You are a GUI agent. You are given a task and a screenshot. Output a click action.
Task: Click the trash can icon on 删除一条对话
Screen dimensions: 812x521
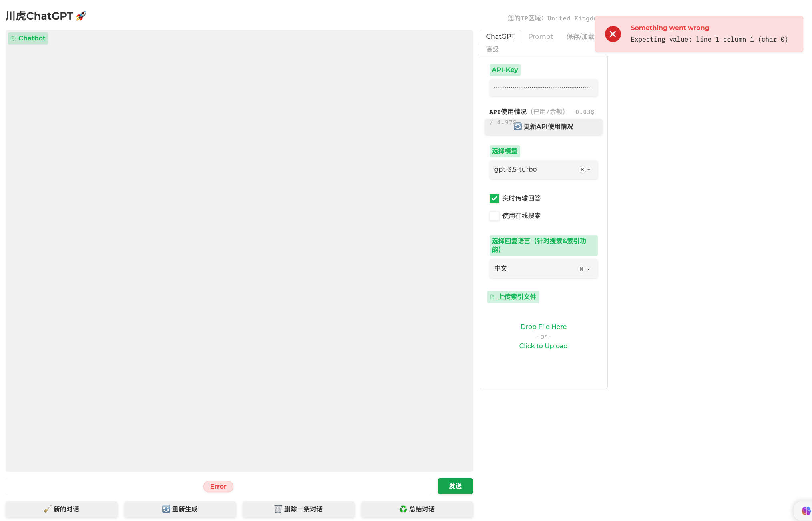(x=278, y=509)
